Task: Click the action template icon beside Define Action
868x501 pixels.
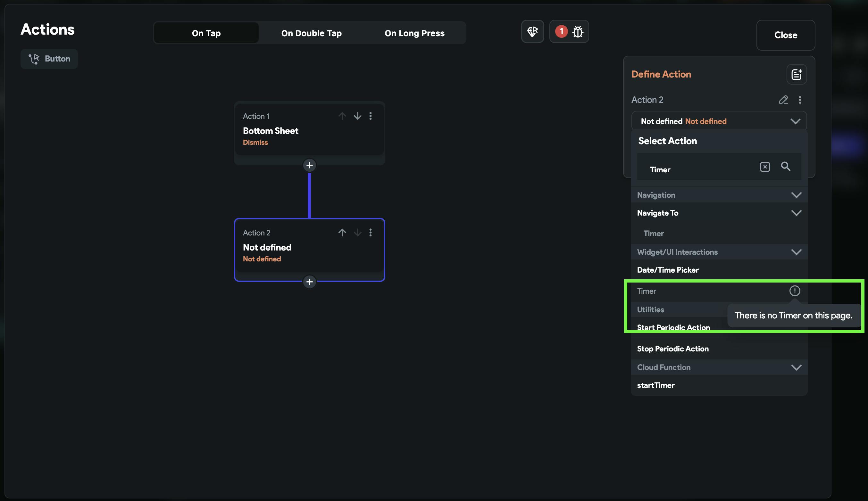Action: click(x=796, y=74)
